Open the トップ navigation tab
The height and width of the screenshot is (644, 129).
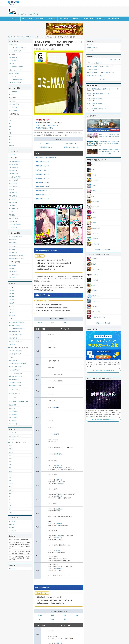[x=14, y=19]
